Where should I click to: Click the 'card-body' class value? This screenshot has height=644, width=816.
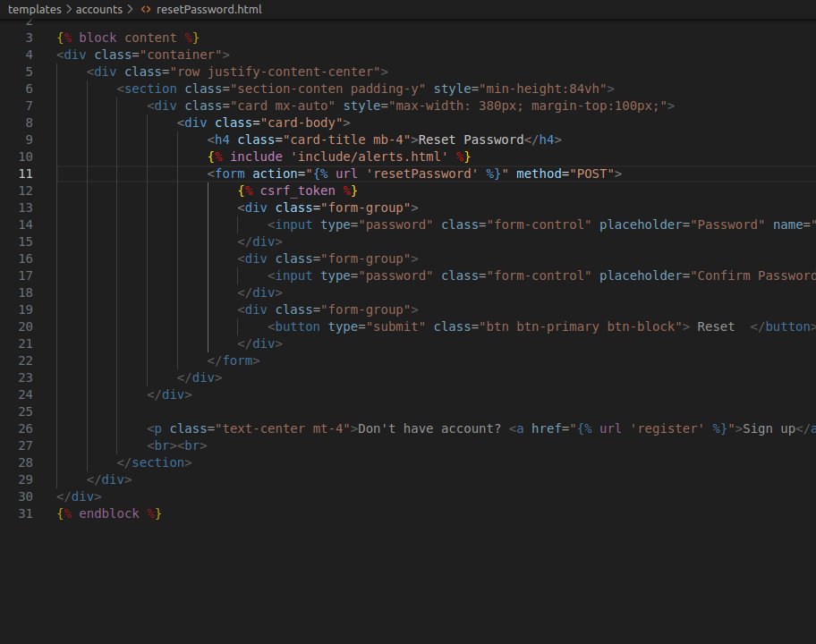(x=302, y=123)
